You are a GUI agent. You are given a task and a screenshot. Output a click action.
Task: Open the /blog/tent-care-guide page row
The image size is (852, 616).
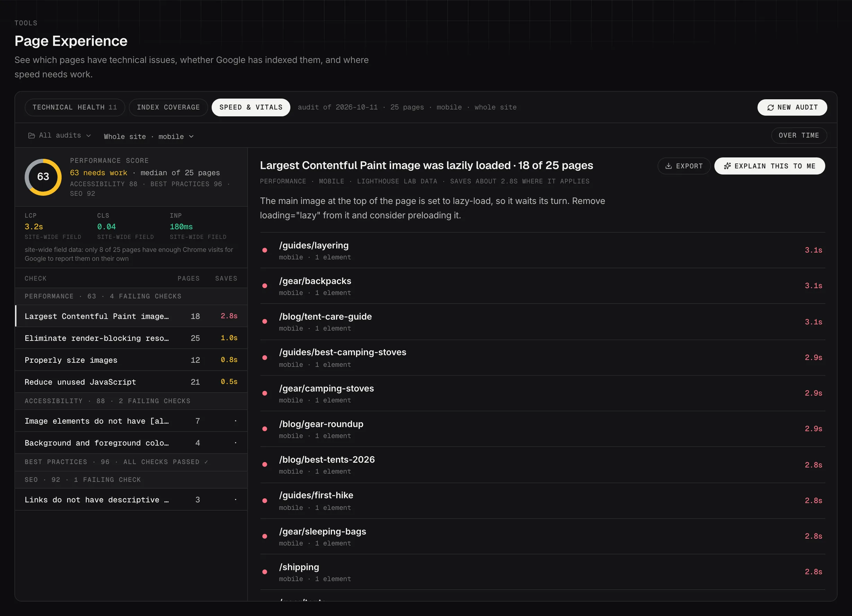[542, 322]
